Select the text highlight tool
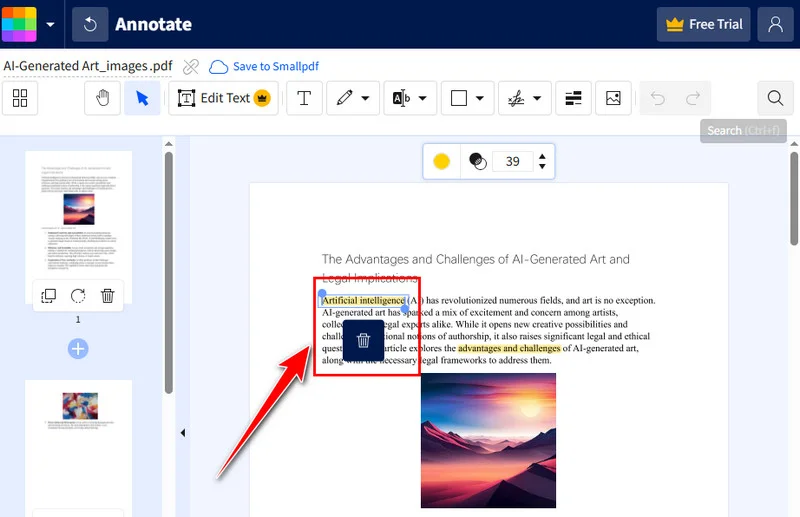 tap(401, 98)
